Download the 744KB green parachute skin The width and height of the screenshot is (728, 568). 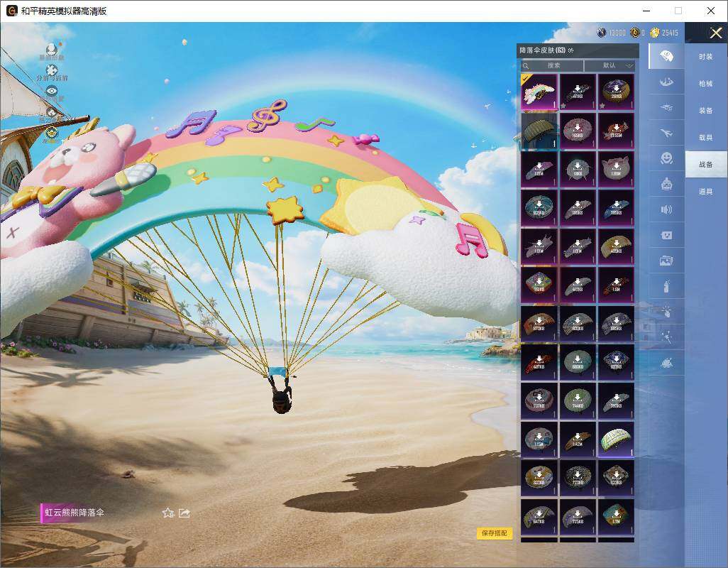[x=577, y=401]
